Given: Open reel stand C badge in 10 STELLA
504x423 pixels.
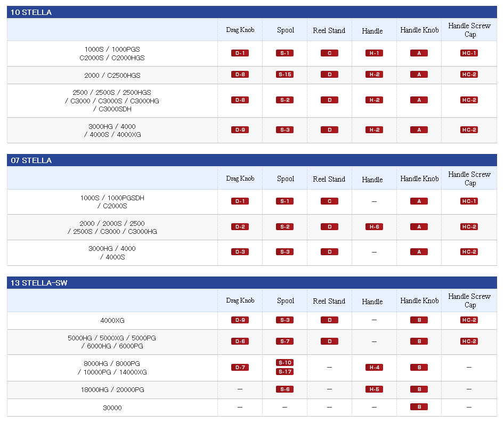Looking at the screenshot, I should [x=329, y=53].
